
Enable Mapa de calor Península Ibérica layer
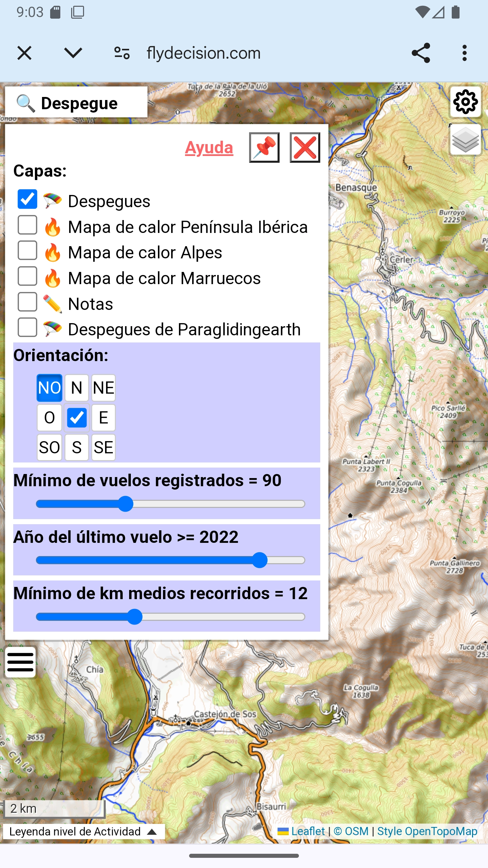27,225
